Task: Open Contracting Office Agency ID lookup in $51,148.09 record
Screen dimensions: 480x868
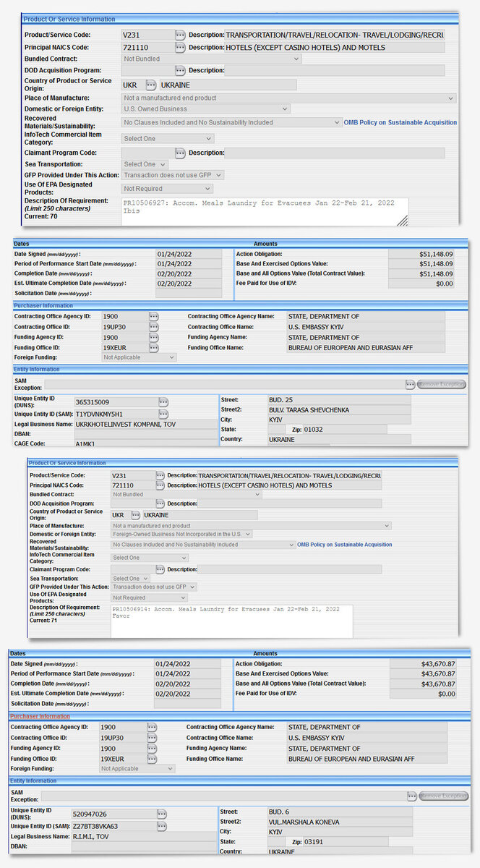Action: (x=154, y=317)
